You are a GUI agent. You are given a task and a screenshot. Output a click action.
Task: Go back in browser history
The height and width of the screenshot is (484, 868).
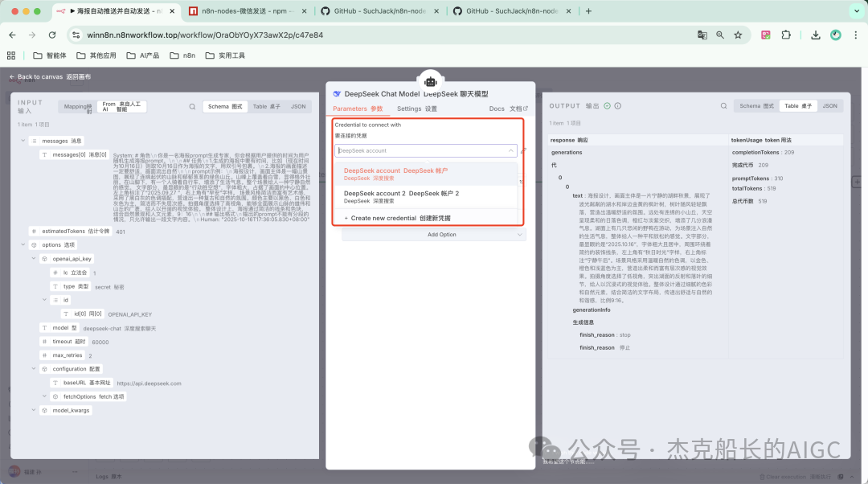click(x=12, y=35)
